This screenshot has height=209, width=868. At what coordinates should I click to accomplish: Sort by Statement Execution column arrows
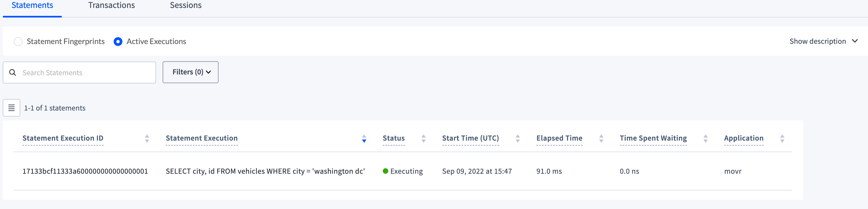click(364, 139)
